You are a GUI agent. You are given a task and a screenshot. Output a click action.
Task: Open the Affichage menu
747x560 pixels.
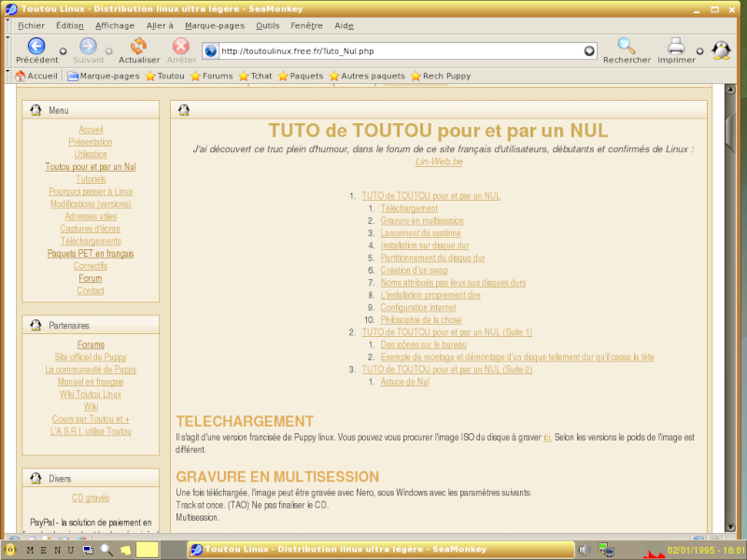tap(115, 26)
